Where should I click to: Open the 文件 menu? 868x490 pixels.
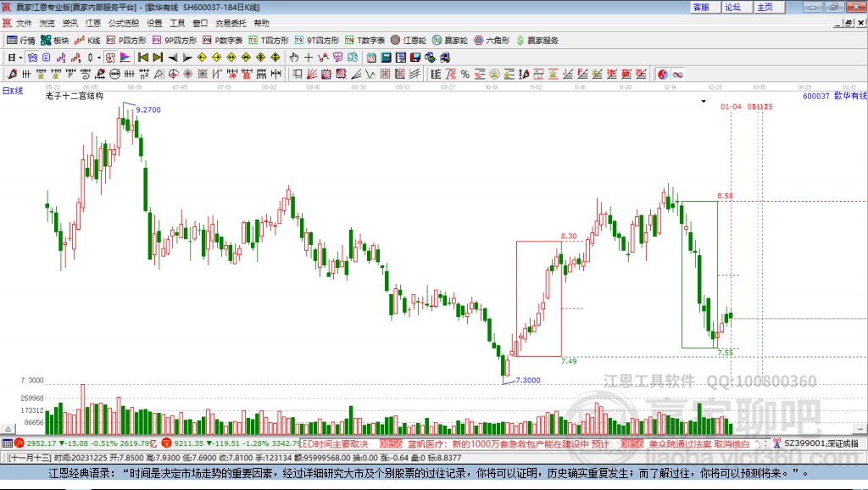24,23
